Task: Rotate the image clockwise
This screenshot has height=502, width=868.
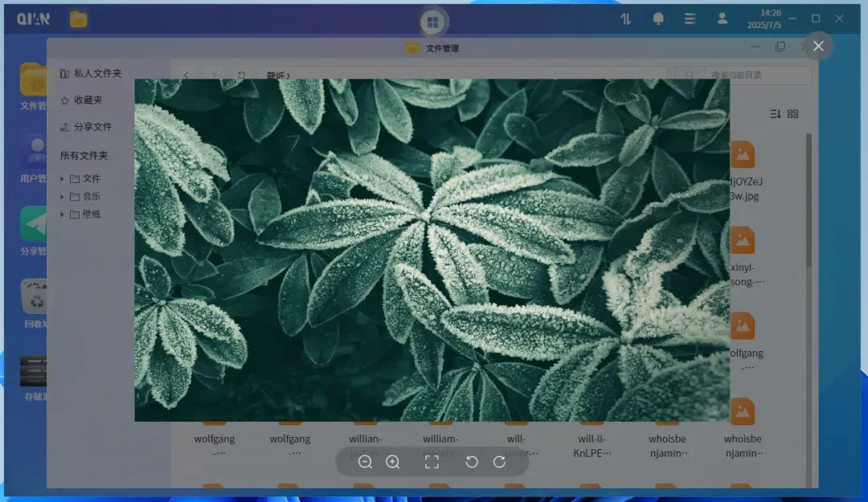Action: (499, 462)
